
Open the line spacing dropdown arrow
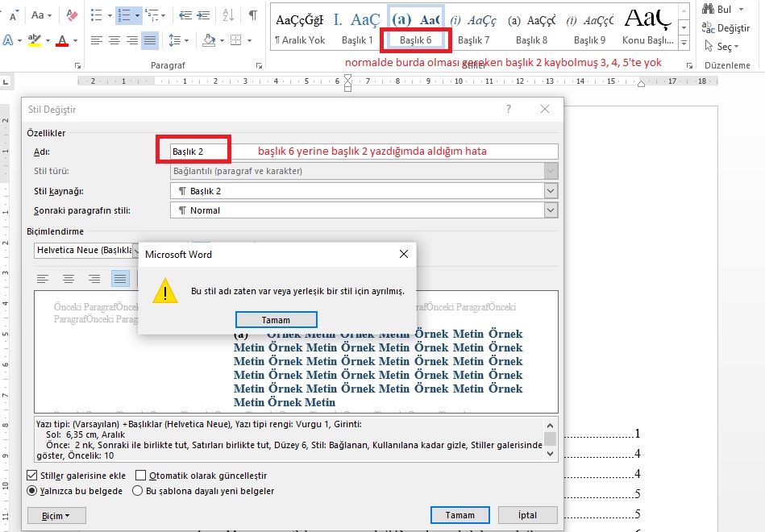pyautogui.click(x=186, y=40)
